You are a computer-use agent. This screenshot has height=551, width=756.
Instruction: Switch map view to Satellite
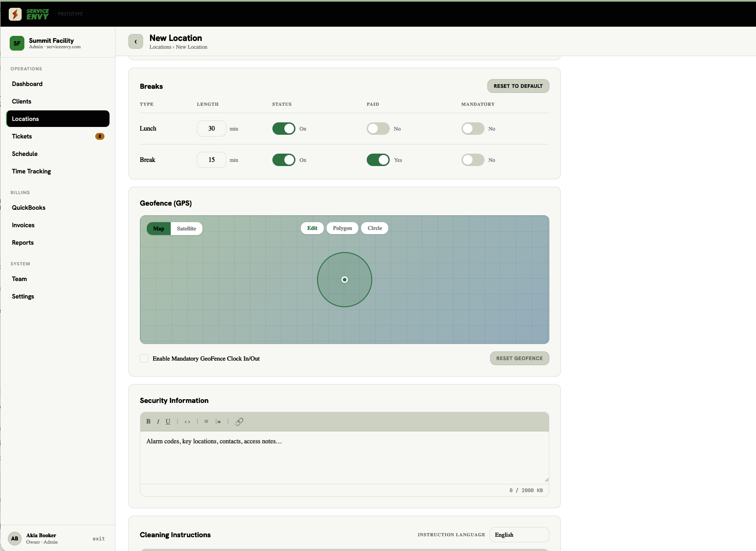pyautogui.click(x=186, y=229)
